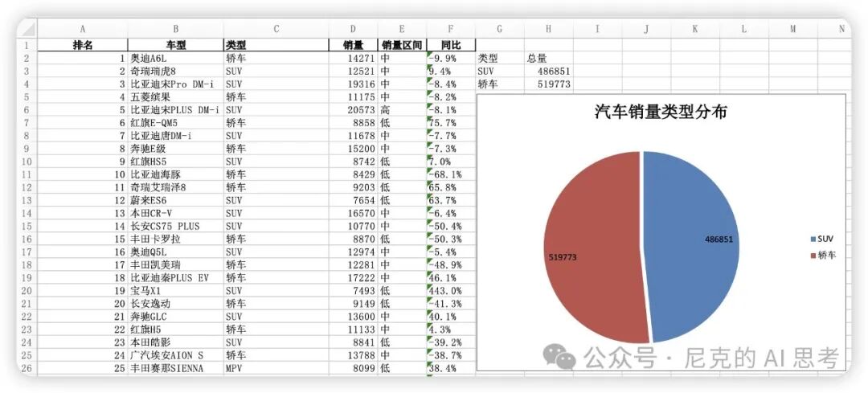The width and height of the screenshot is (868, 393).
Task: Click year-over-year value 75.7%
Action: click(451, 123)
